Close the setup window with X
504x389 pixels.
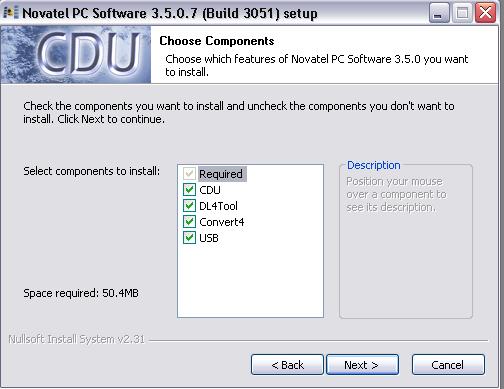pyautogui.click(x=485, y=13)
